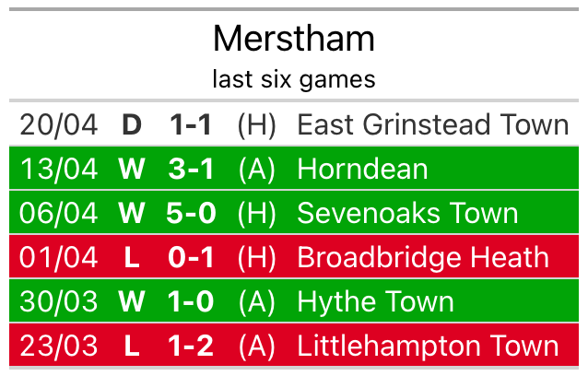Click the 0-1 loss score

pos(192,257)
